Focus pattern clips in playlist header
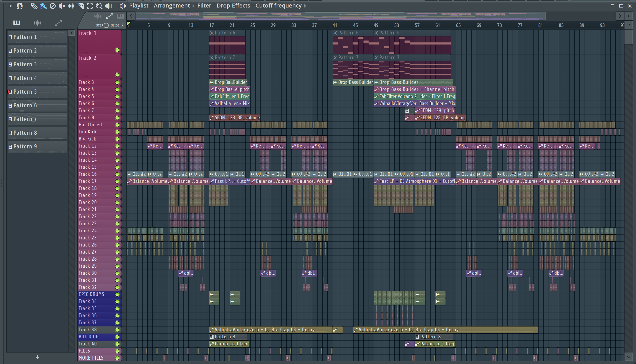The width and height of the screenshot is (636, 364). click(x=120, y=17)
